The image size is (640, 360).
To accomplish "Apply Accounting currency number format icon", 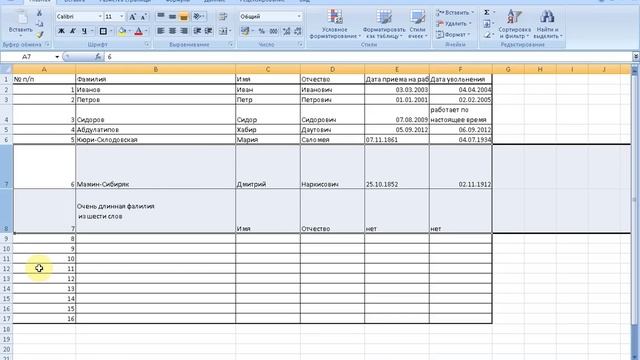I will (245, 31).
